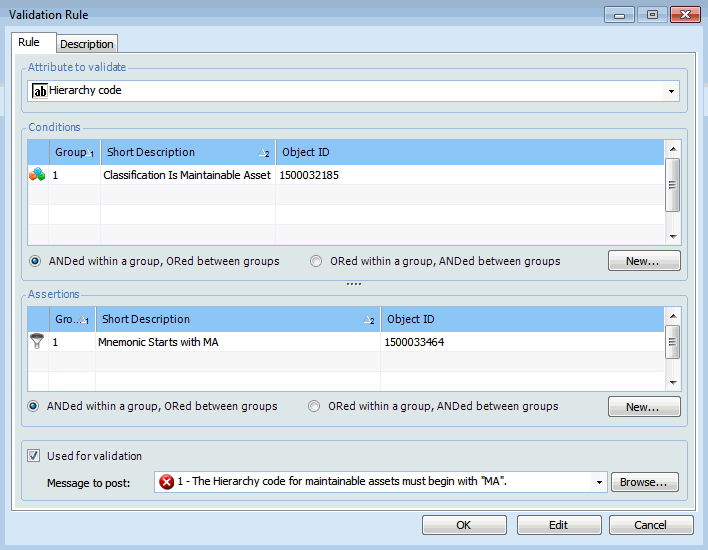Switch to the Description tab
The width and height of the screenshot is (708, 550).
pyautogui.click(x=87, y=44)
